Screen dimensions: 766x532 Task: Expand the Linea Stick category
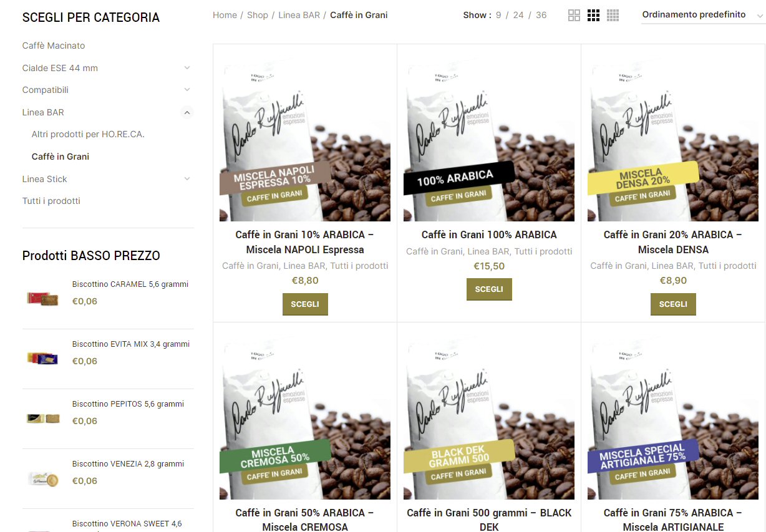pyautogui.click(x=187, y=179)
